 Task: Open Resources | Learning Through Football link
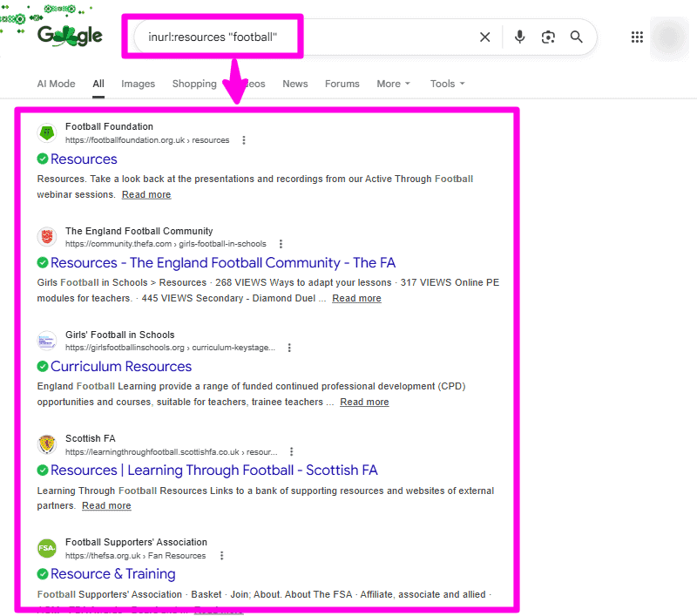(213, 470)
